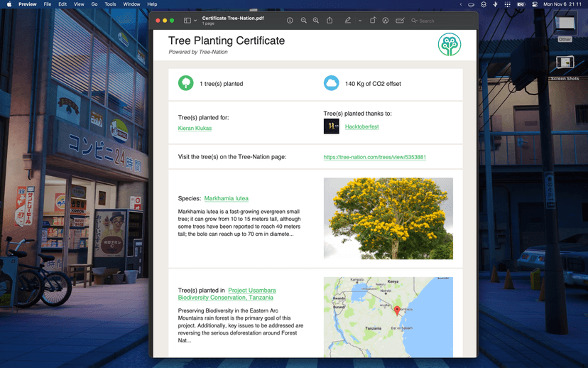Expand hidden menu bar items chevron
The width and height of the screenshot is (588, 368).
coord(460,4)
